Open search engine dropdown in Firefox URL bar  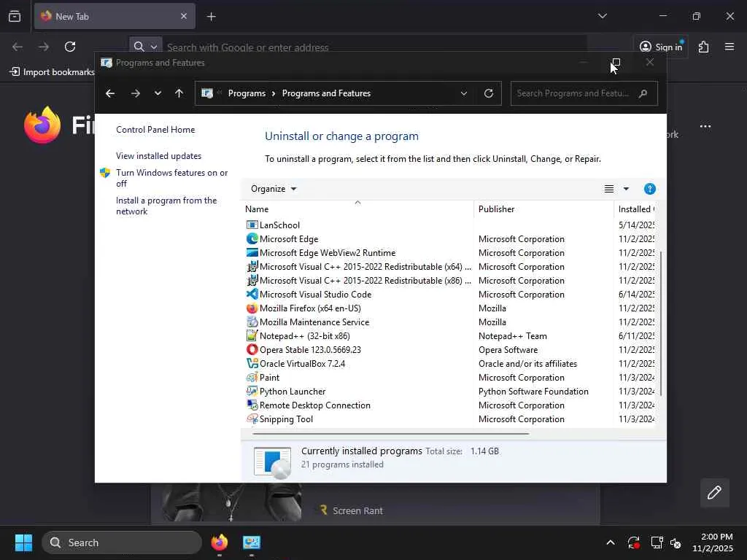145,47
